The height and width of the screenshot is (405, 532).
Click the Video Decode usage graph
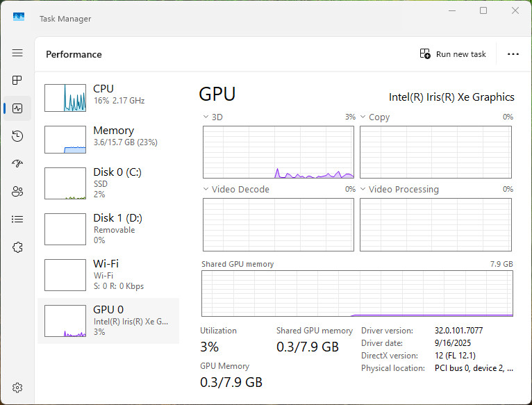[279, 225]
